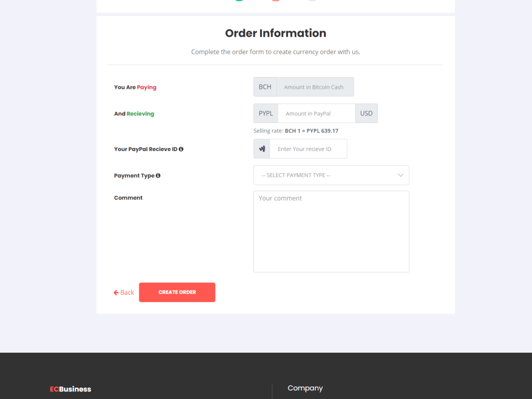Click the Amount in PayPal field

pyautogui.click(x=317, y=113)
